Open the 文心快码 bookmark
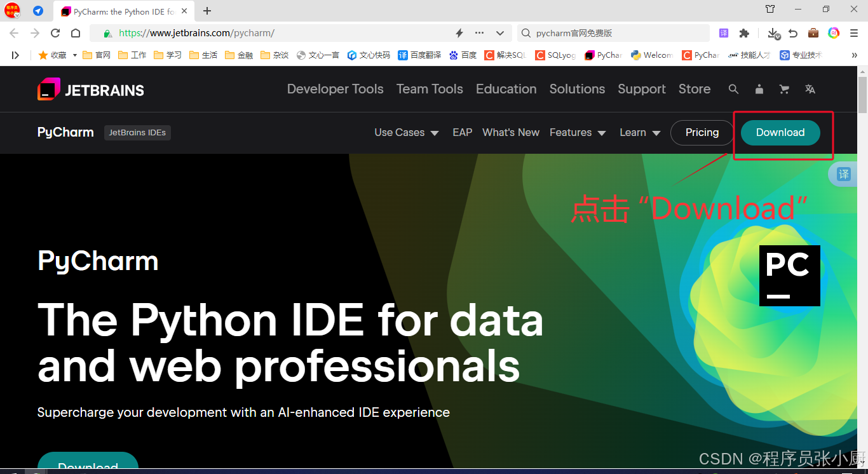 click(x=369, y=55)
